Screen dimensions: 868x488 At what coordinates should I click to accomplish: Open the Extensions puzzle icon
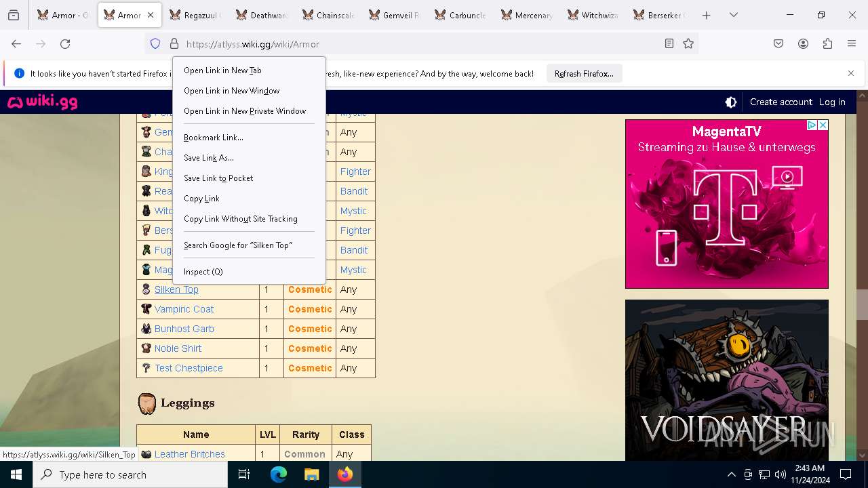(827, 43)
